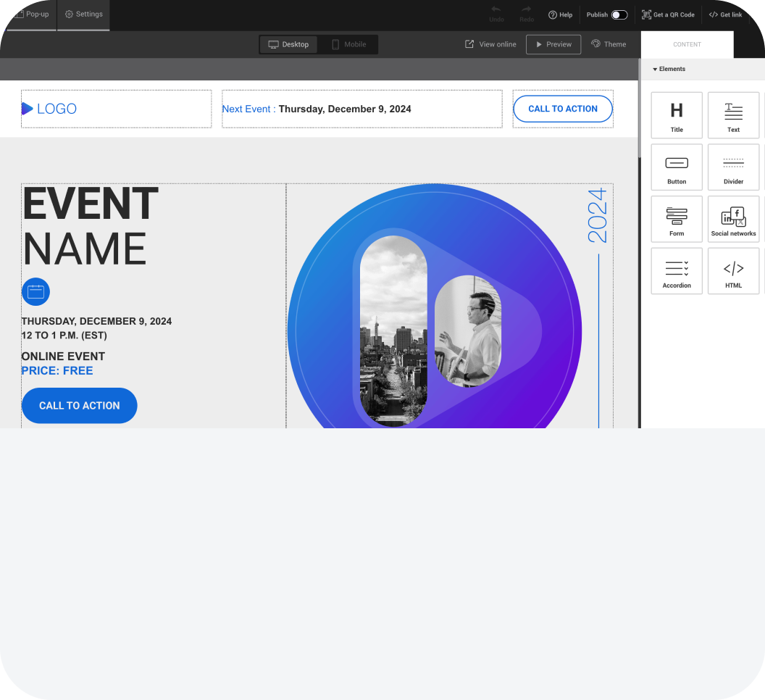Add a Title element
The width and height of the screenshot is (765, 700).
tap(676, 114)
